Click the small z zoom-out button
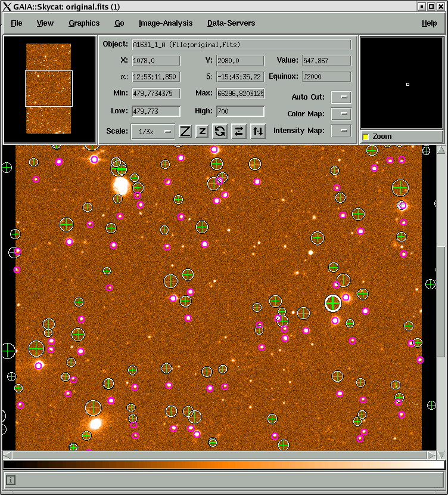Image resolution: width=448 pixels, height=495 pixels. [x=202, y=131]
